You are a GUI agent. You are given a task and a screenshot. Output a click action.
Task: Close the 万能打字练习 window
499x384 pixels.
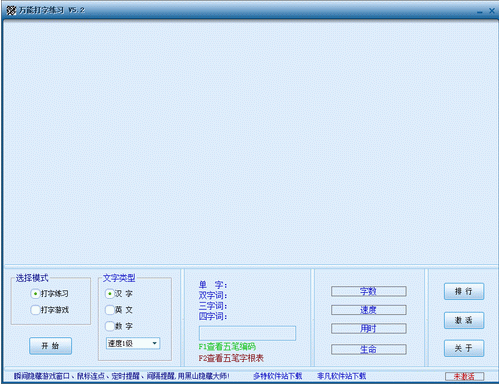[492, 11]
